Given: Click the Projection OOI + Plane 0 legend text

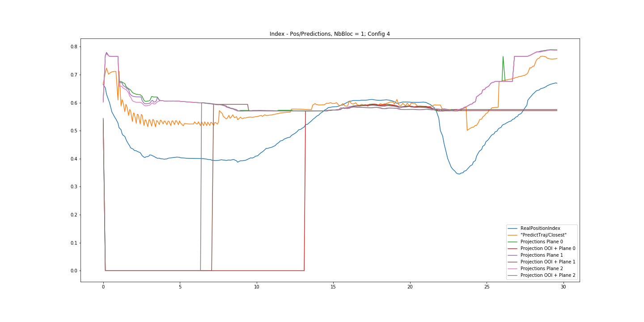Looking at the screenshot, I should point(548,248).
